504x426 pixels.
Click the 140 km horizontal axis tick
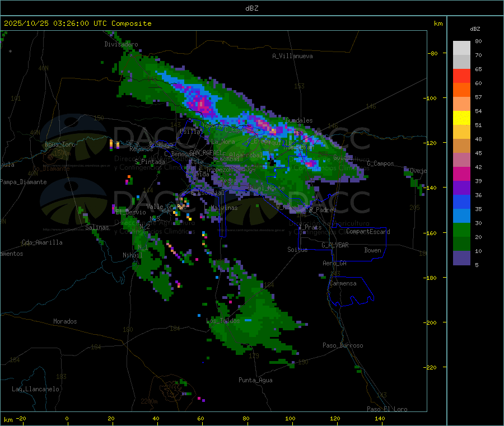pos(380,419)
